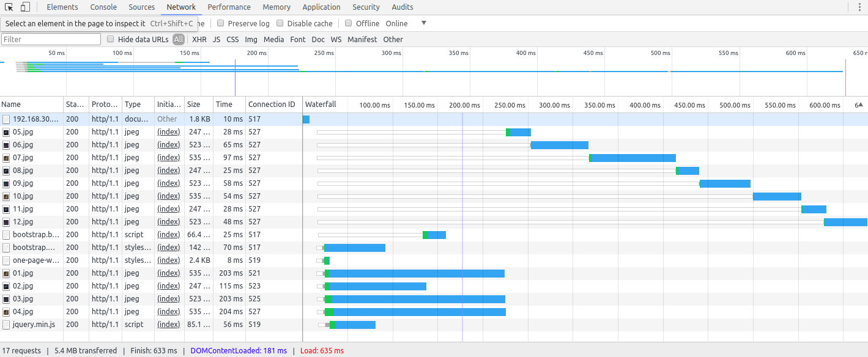Follow the (index) initiator link for 09.jpg
The image size is (868, 357).
click(168, 183)
